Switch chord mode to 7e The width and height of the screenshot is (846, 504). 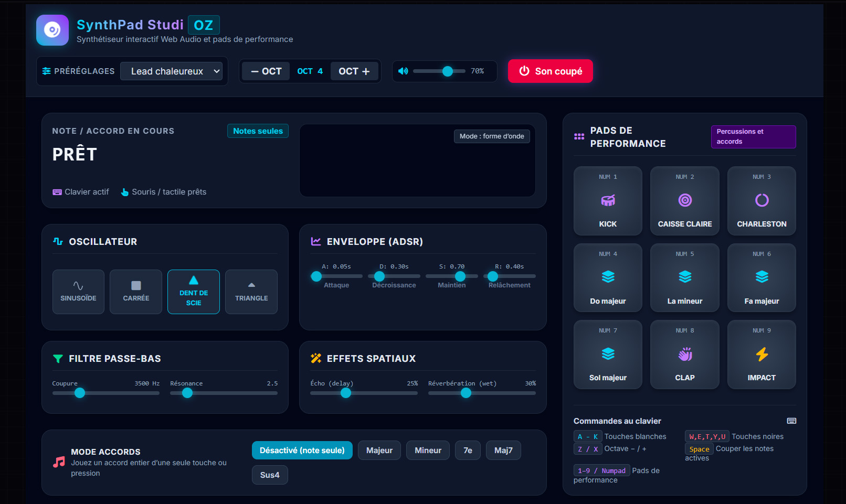pos(468,451)
